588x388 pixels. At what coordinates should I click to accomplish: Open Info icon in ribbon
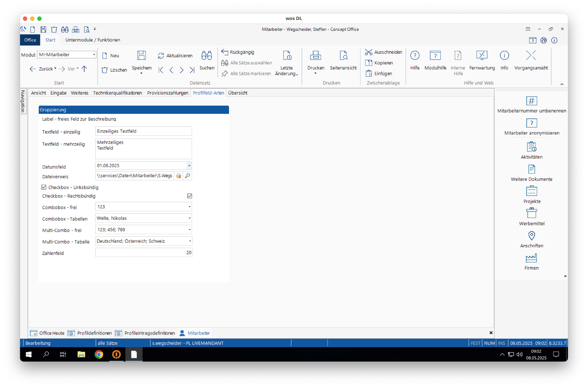point(504,55)
